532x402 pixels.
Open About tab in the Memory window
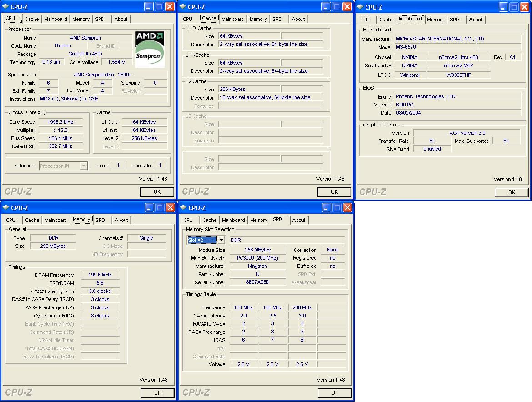[121, 220]
